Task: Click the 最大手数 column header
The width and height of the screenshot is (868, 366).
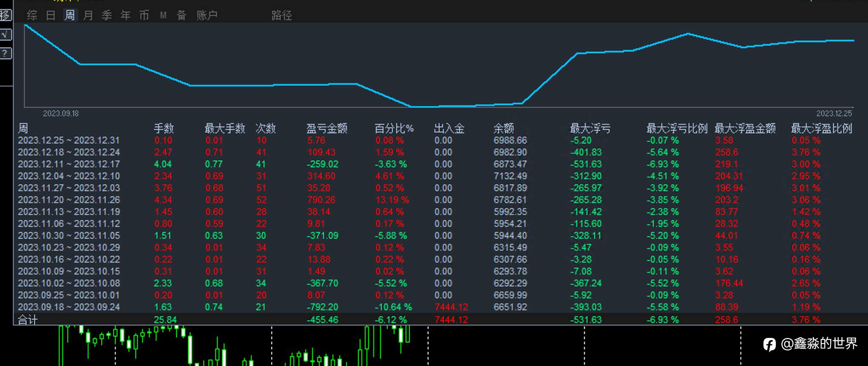Action: pos(225,129)
